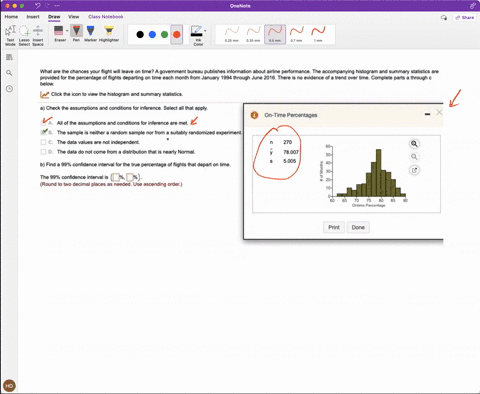
Task: Open the Insert tab
Action: (33, 17)
